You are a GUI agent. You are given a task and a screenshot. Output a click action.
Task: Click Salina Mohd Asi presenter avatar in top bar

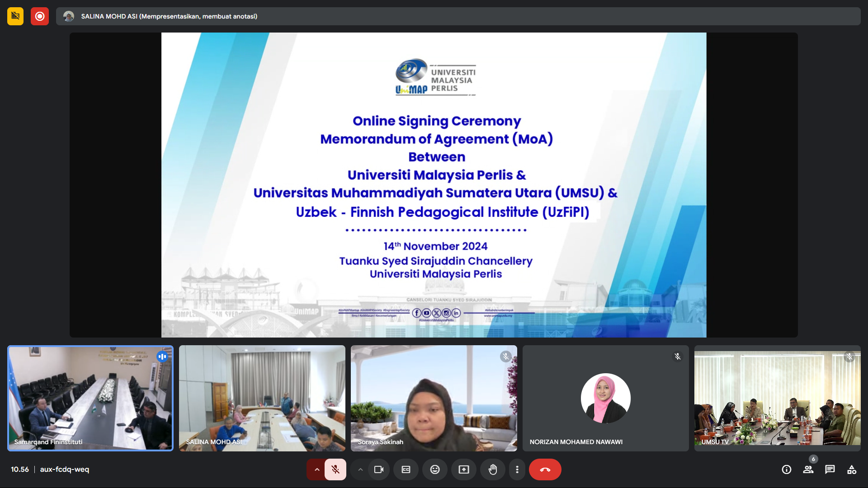pos(69,16)
